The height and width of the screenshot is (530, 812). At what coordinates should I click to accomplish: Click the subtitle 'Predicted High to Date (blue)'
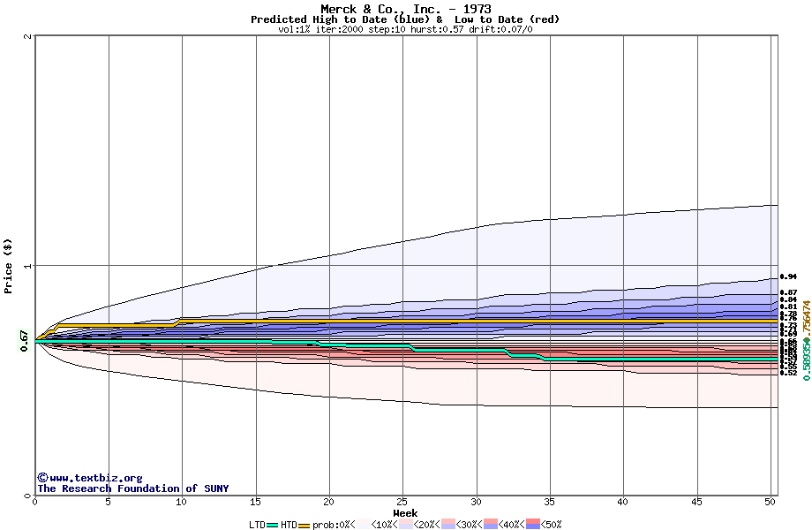[x=342, y=19]
